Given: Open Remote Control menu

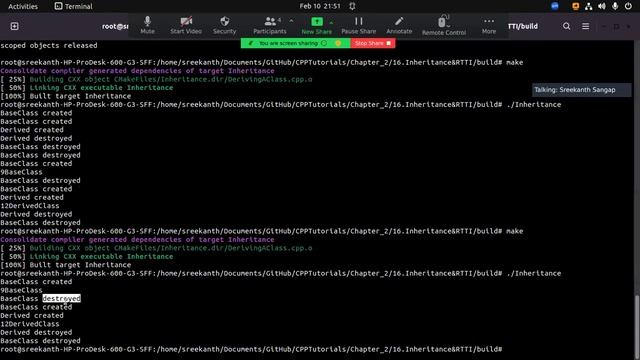Looking at the screenshot, I should tap(444, 25).
